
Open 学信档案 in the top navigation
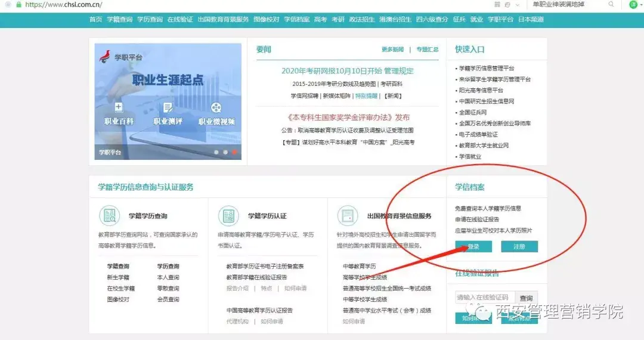coord(296,19)
